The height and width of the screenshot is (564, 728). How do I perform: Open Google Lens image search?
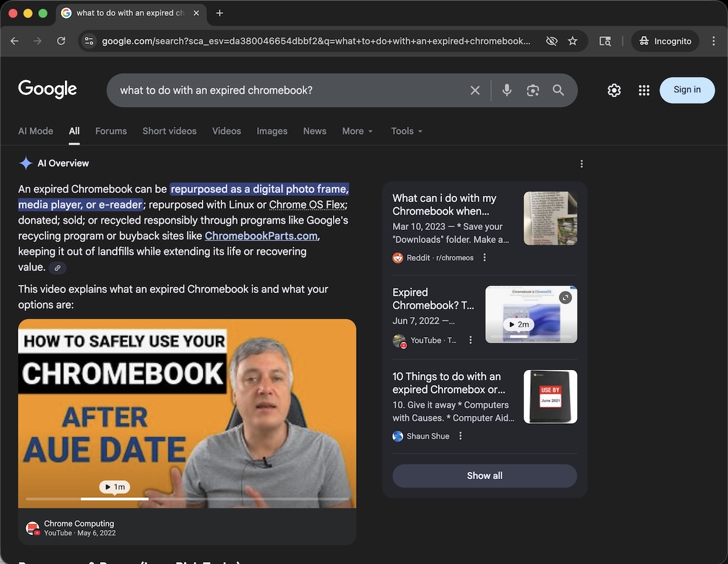[533, 90]
